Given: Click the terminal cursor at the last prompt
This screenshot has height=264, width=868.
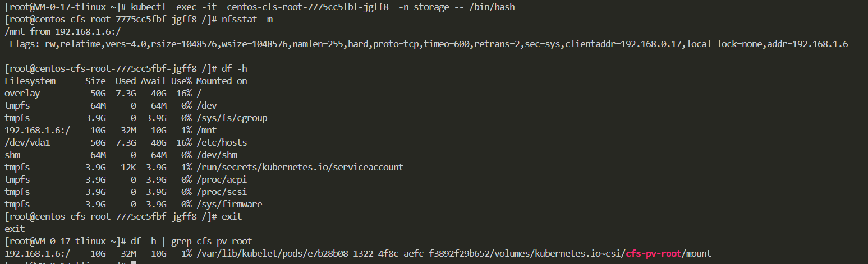Looking at the screenshot, I should [132, 262].
